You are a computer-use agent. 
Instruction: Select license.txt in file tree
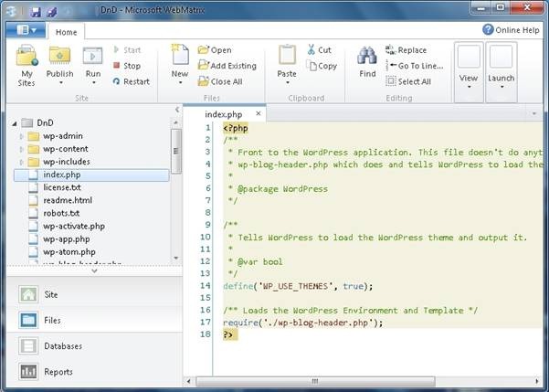[61, 187]
